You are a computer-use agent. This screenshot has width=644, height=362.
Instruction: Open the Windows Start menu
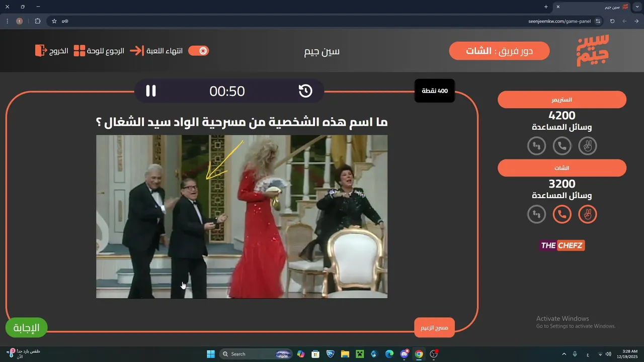211,354
